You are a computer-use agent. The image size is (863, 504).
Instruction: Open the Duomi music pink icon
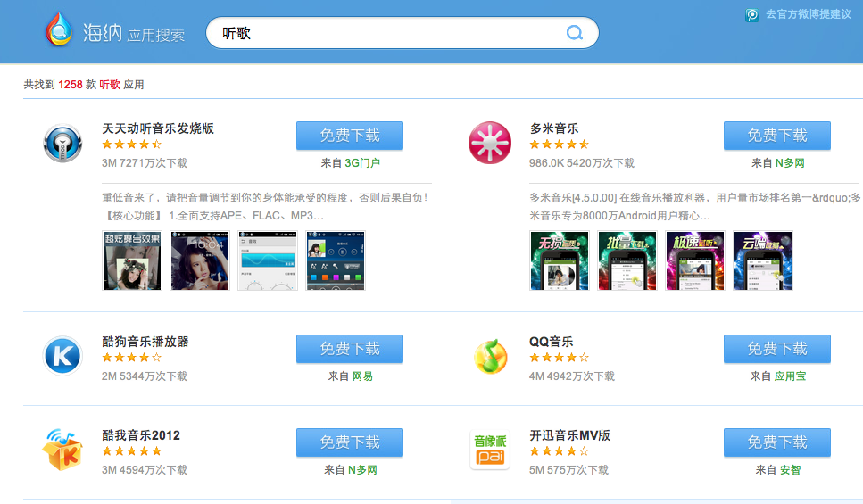tap(490, 144)
